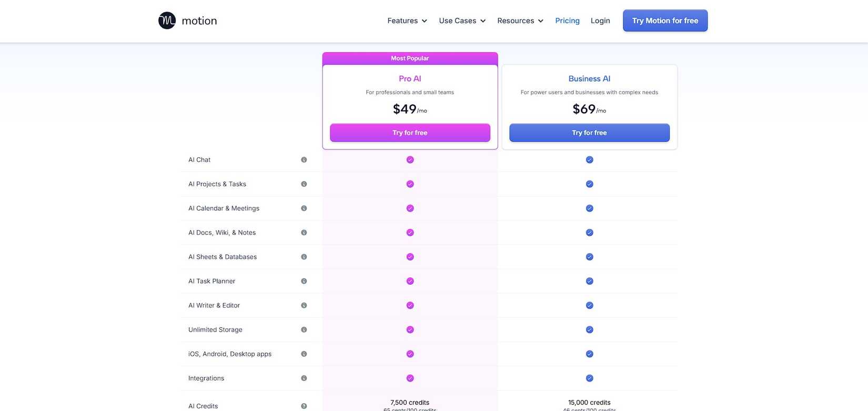Click the Motion logo icon
This screenshot has width=868, height=411.
[167, 21]
